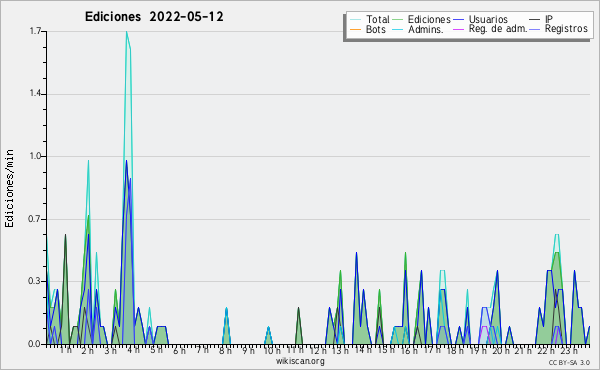Click the 1.7 y-axis value

pos(35,31)
